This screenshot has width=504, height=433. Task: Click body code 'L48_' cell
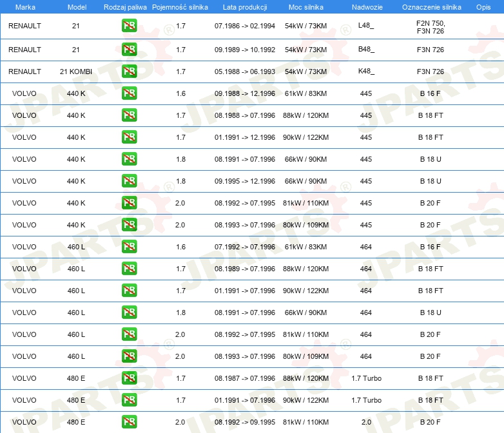pyautogui.click(x=366, y=25)
